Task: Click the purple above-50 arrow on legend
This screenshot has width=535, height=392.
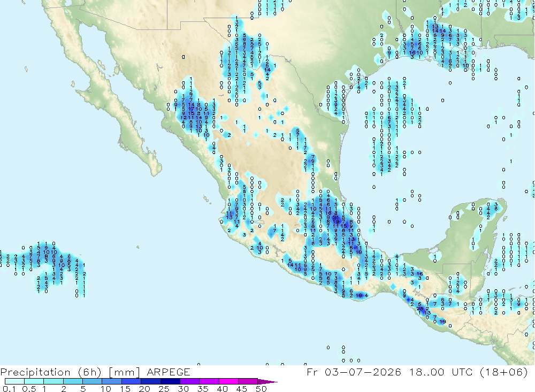Action: pos(267,382)
